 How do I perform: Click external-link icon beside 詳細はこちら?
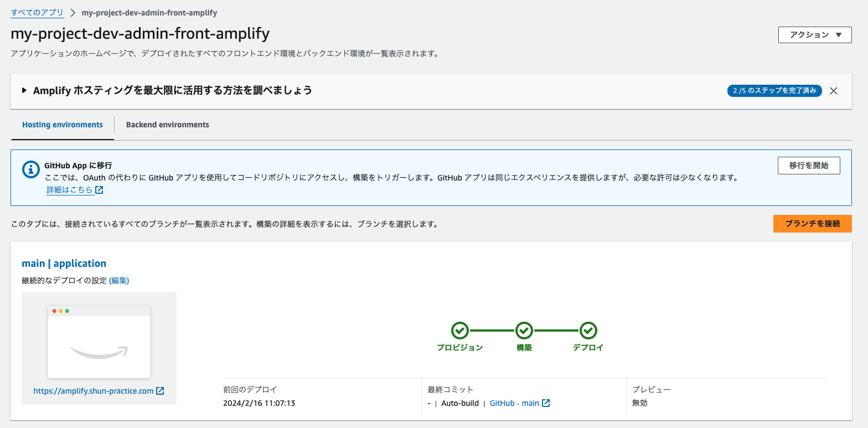point(99,190)
